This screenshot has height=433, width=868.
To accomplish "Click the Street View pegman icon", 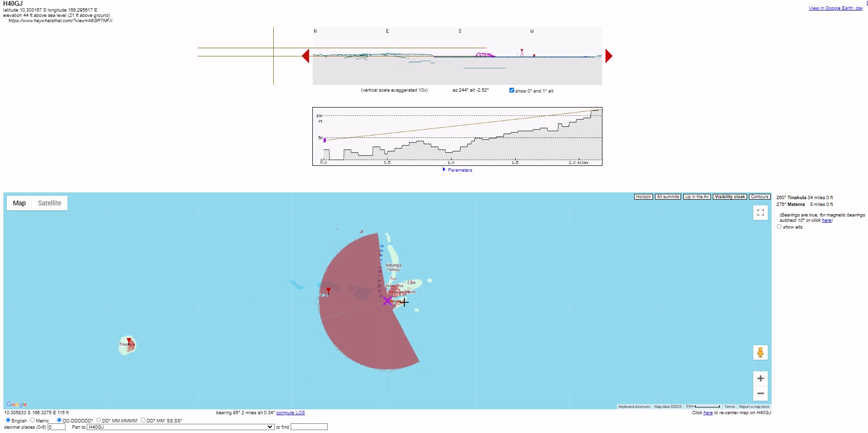I will [x=760, y=352].
